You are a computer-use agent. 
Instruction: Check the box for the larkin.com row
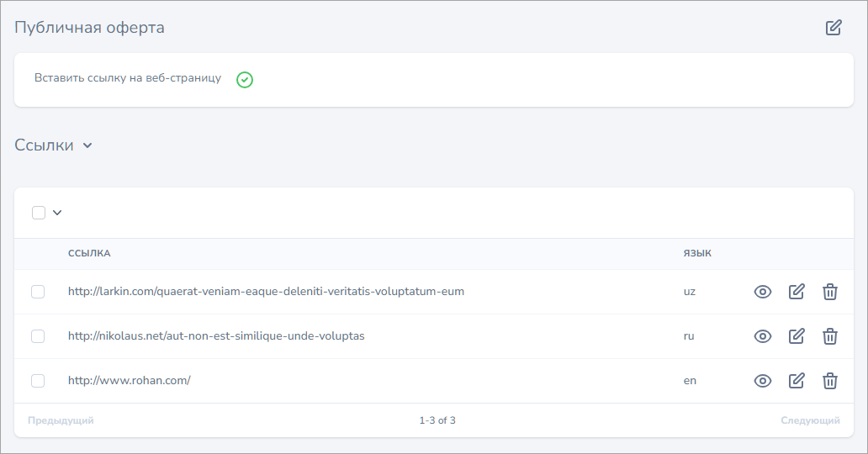click(38, 292)
